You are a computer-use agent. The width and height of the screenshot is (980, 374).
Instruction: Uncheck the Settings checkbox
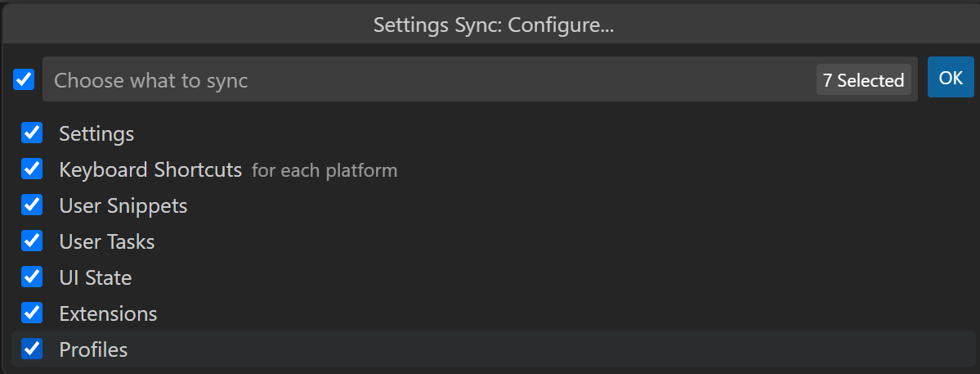click(x=32, y=133)
